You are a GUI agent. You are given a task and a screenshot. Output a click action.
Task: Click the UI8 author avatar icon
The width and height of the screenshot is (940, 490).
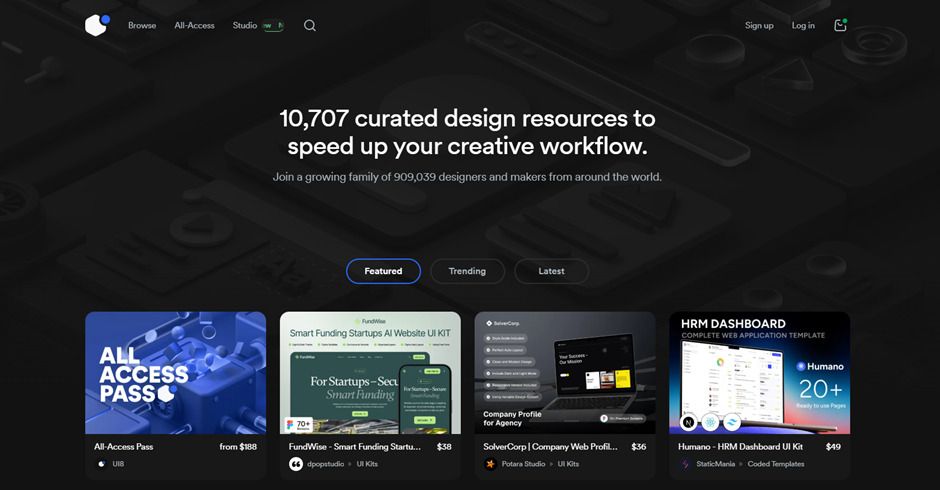(x=101, y=464)
